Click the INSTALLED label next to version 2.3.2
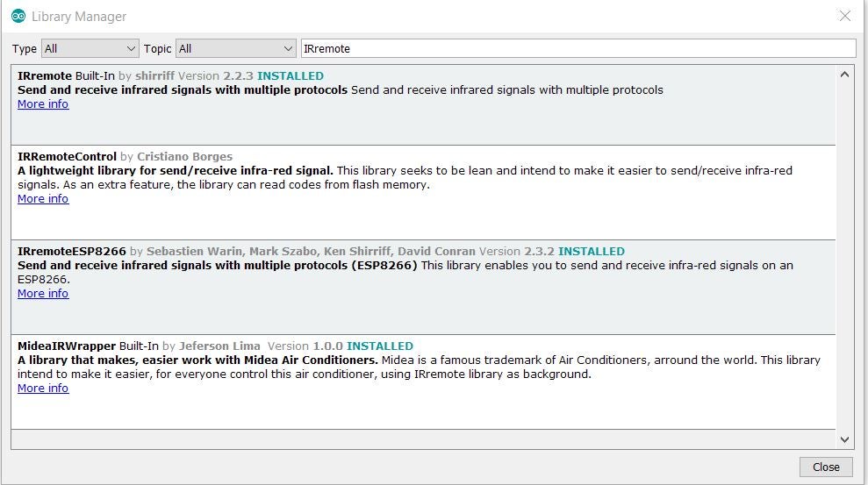This screenshot has width=868, height=485. click(592, 251)
